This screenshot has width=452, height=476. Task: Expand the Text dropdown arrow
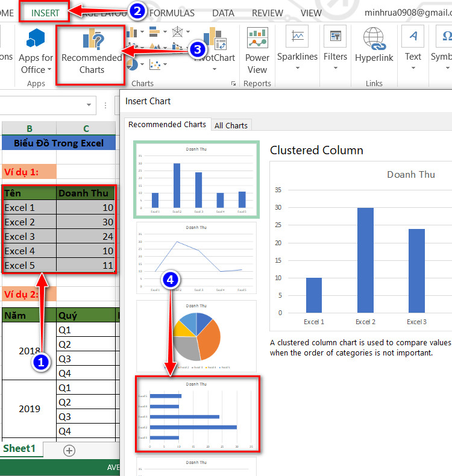click(413, 68)
